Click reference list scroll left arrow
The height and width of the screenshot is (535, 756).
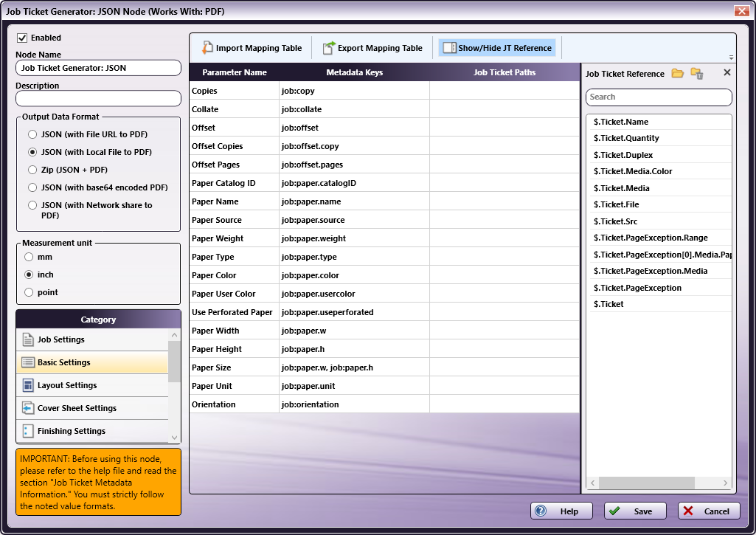(x=593, y=483)
